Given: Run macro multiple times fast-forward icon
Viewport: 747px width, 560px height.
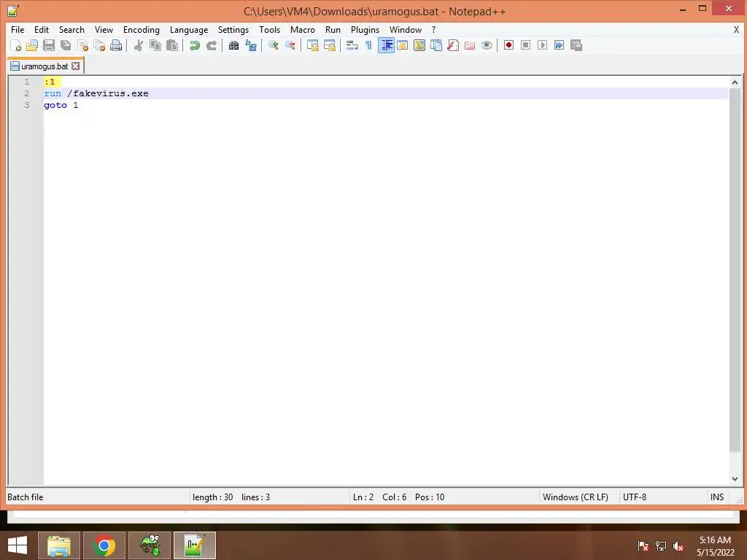Looking at the screenshot, I should (560, 45).
